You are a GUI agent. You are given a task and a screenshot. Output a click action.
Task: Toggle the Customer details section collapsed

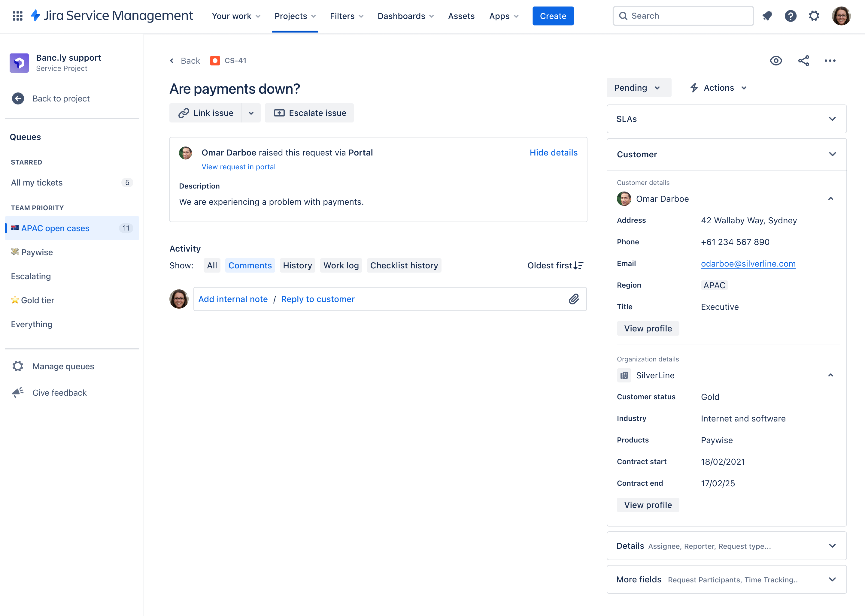coord(832,198)
